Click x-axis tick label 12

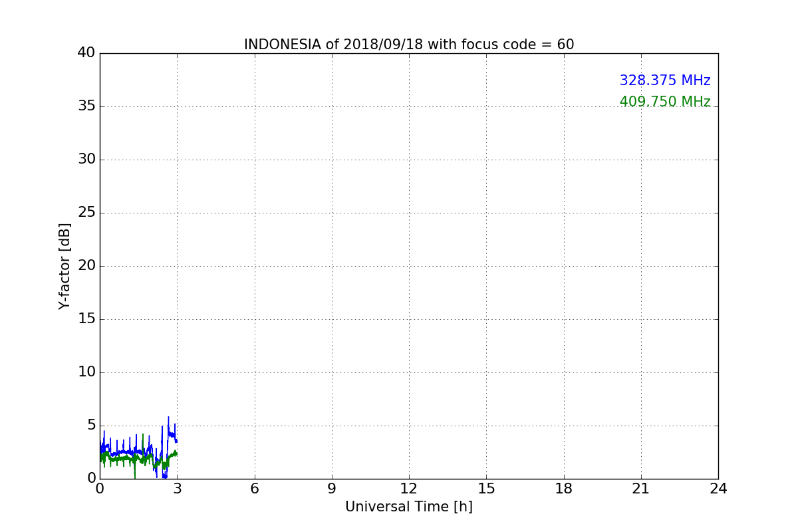pyautogui.click(x=409, y=489)
